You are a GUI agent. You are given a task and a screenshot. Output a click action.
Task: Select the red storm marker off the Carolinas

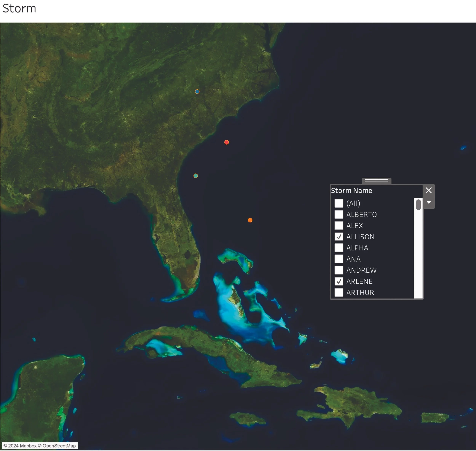coord(226,142)
